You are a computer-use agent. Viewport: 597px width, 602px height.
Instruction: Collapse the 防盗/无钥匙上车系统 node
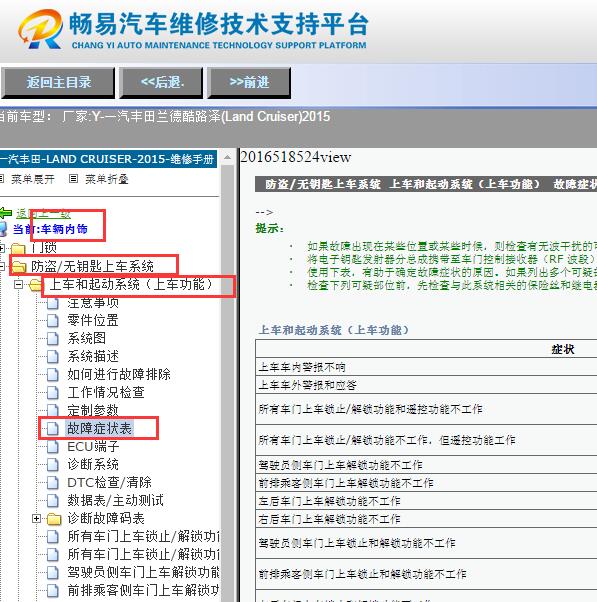[x=2, y=266]
